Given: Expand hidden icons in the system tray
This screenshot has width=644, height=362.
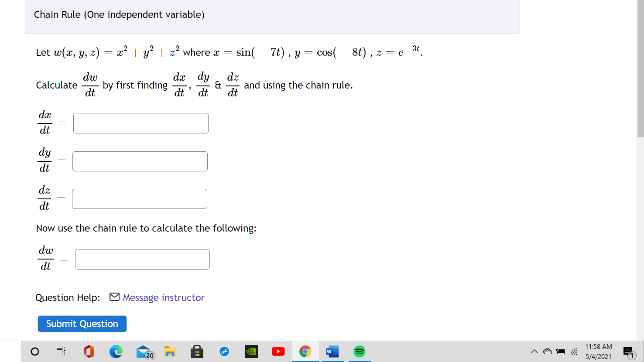Looking at the screenshot, I should coord(534,352).
